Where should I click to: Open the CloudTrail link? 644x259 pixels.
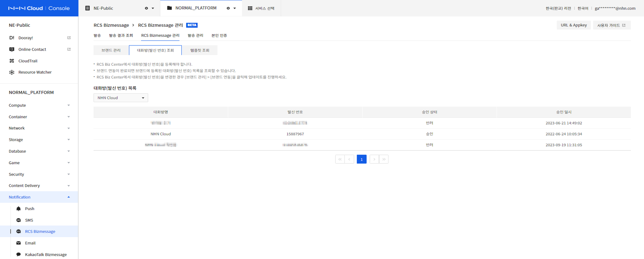pyautogui.click(x=28, y=61)
